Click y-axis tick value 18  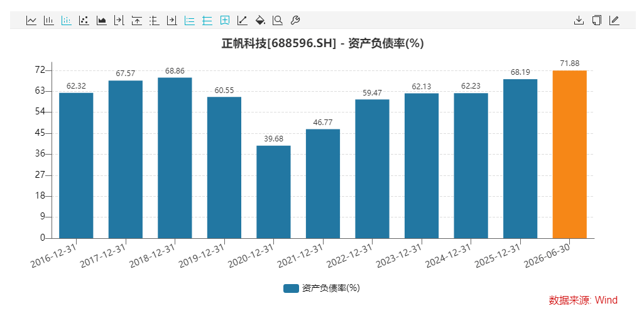point(40,196)
